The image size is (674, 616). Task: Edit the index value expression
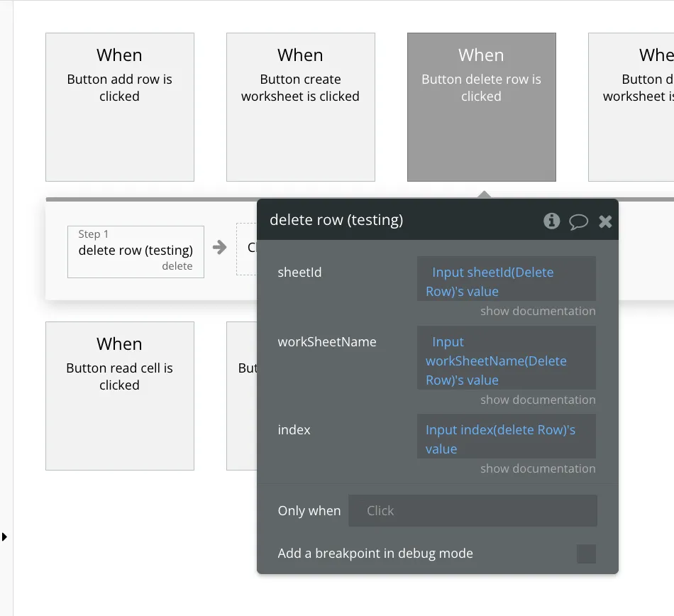point(506,439)
